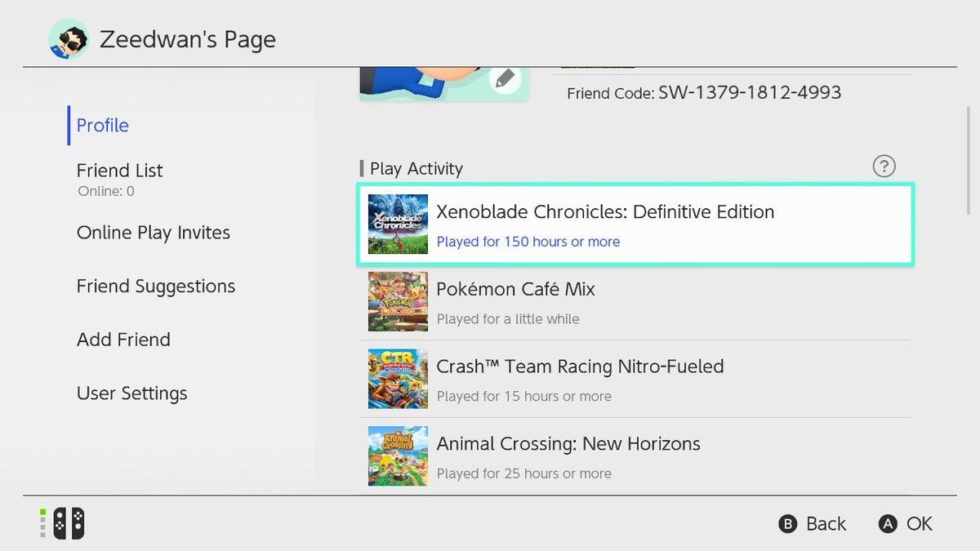Select Animal Crossing game cover thumbnail
Viewport: 980px width, 551px height.
point(398,455)
